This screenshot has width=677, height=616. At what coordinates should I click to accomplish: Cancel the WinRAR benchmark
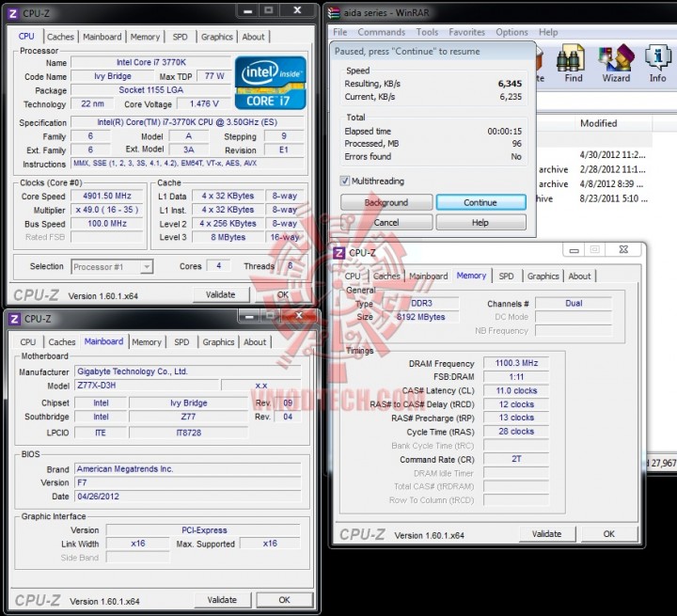point(386,223)
